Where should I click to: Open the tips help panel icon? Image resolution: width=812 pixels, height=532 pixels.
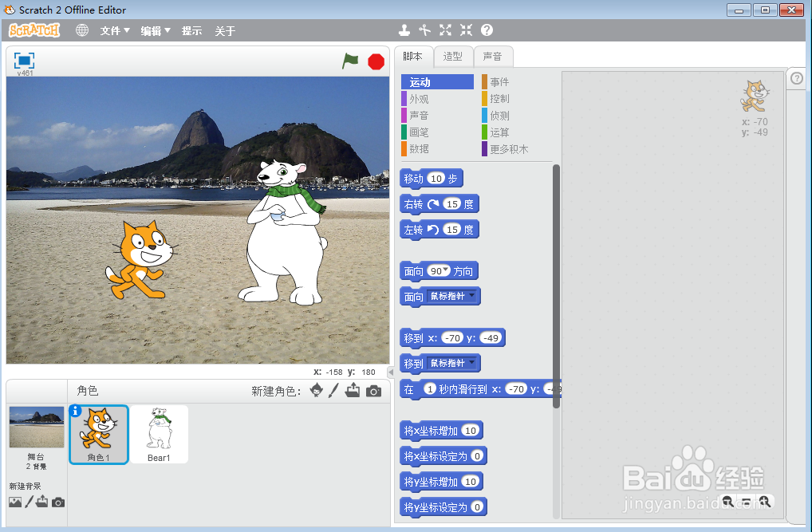coord(797,78)
